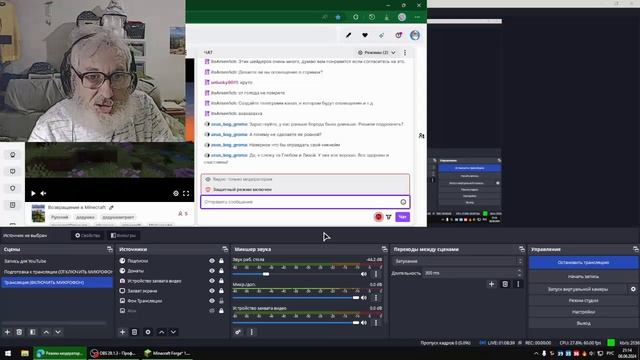Undock the Sources panel with its float icon
The height and width of the screenshot is (360, 640).
225,249
